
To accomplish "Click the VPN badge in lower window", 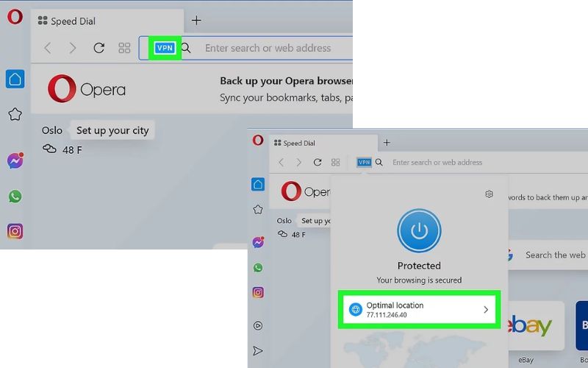I will 364,162.
